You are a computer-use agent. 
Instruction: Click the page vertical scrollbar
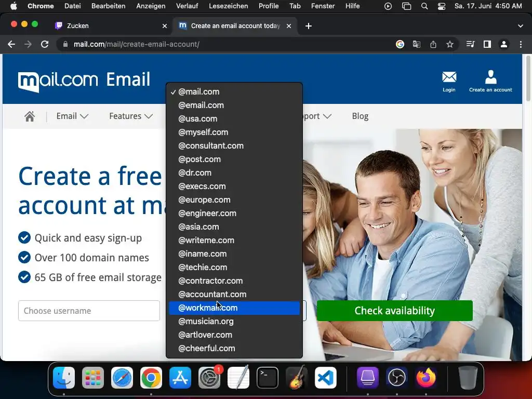coord(528,78)
